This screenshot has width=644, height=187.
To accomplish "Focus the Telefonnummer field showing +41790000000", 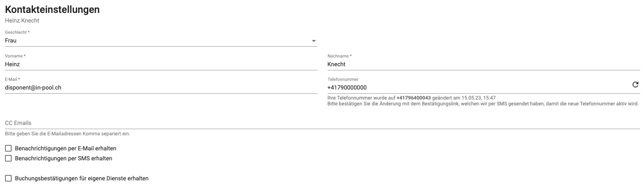I will [x=479, y=87].
